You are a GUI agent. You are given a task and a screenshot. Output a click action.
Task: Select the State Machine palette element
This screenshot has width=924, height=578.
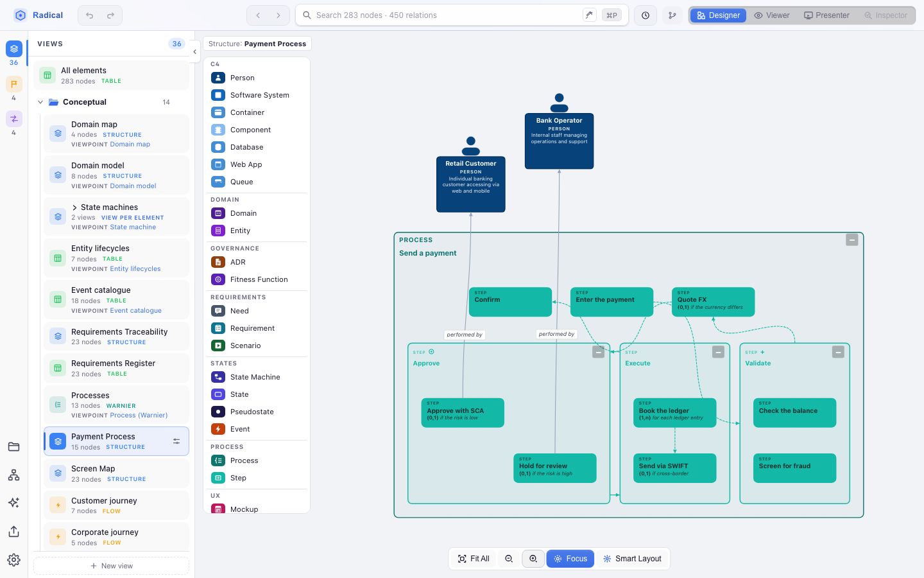[x=257, y=377]
